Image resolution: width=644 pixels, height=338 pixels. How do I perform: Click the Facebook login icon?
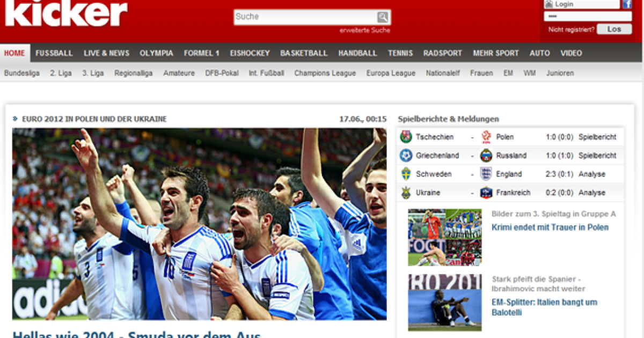627,4
